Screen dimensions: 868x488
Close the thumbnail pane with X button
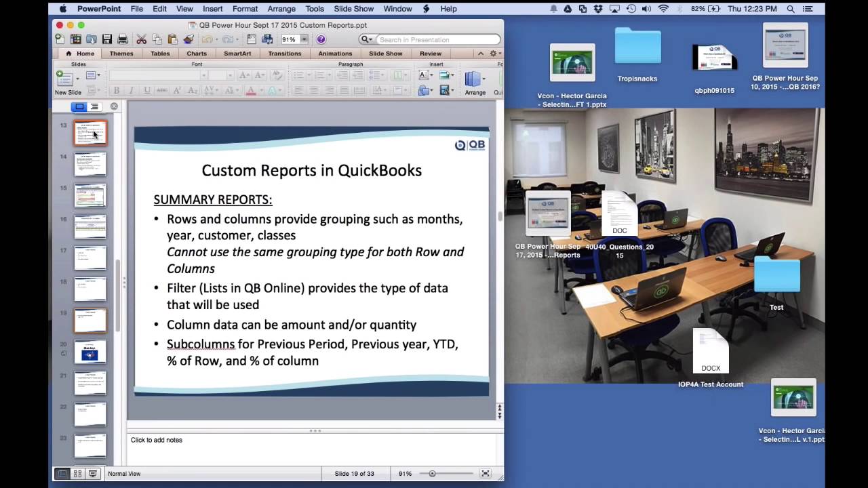tap(114, 106)
